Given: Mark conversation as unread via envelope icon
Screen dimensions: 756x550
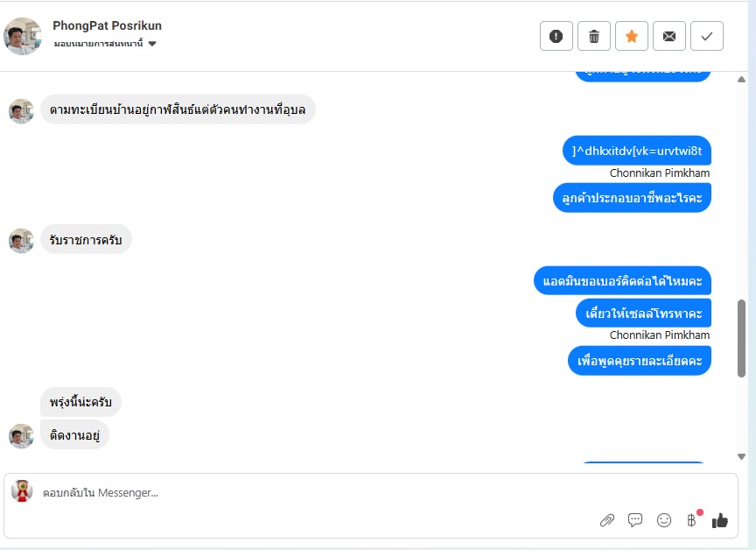Looking at the screenshot, I should (x=669, y=36).
